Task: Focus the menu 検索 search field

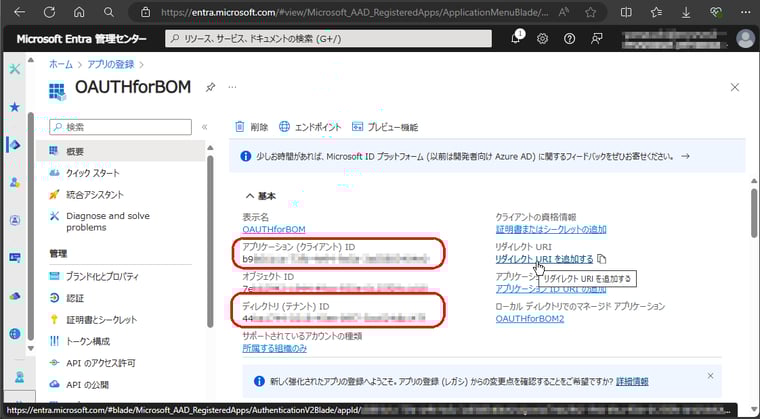Action: click(x=121, y=127)
